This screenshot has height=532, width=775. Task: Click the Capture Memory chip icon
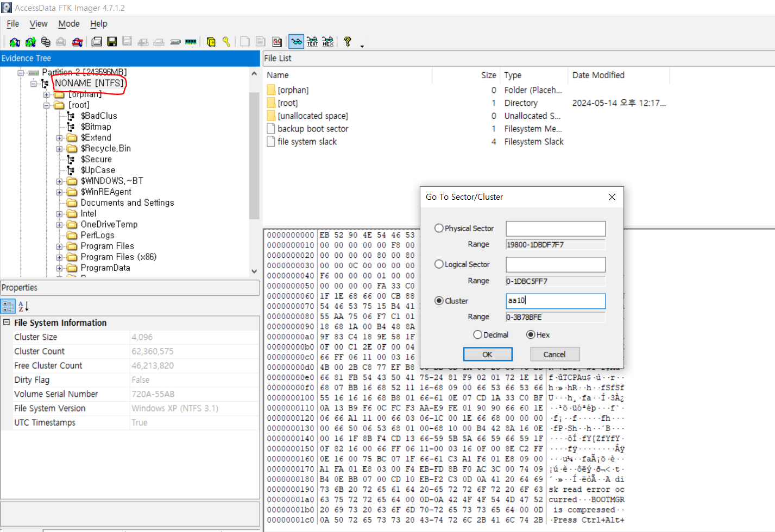click(x=191, y=42)
